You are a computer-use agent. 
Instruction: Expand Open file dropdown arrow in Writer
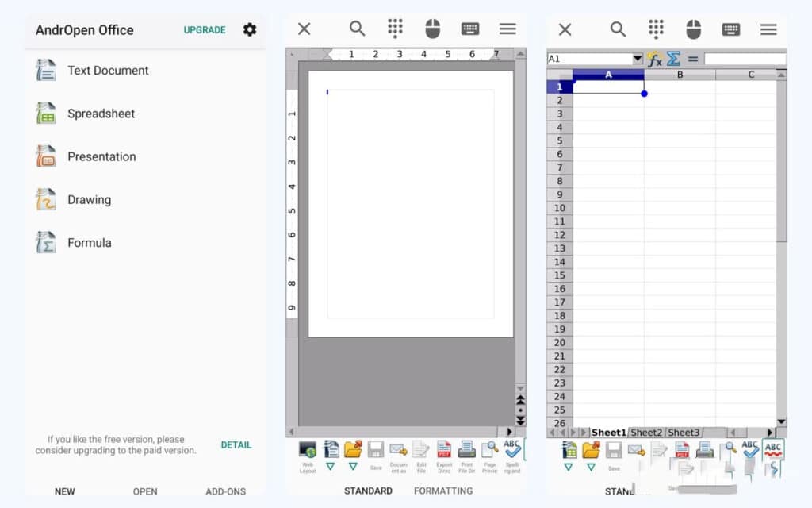[x=353, y=467]
